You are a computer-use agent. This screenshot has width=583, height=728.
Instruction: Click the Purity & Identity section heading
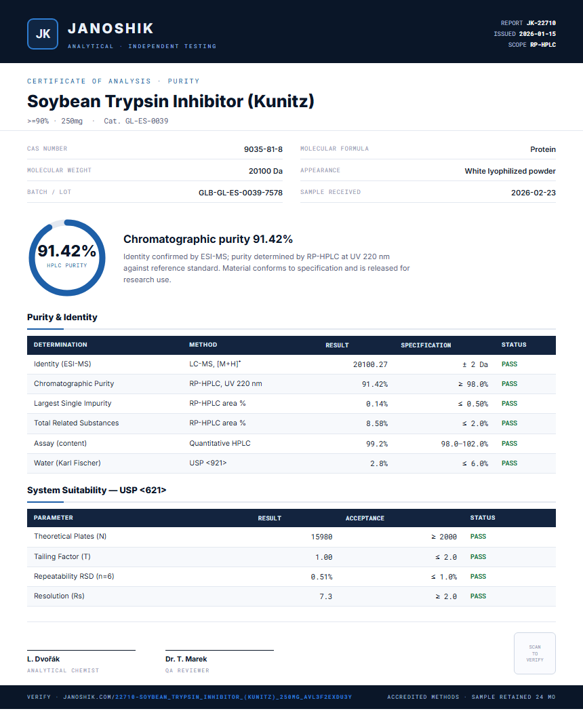[62, 317]
